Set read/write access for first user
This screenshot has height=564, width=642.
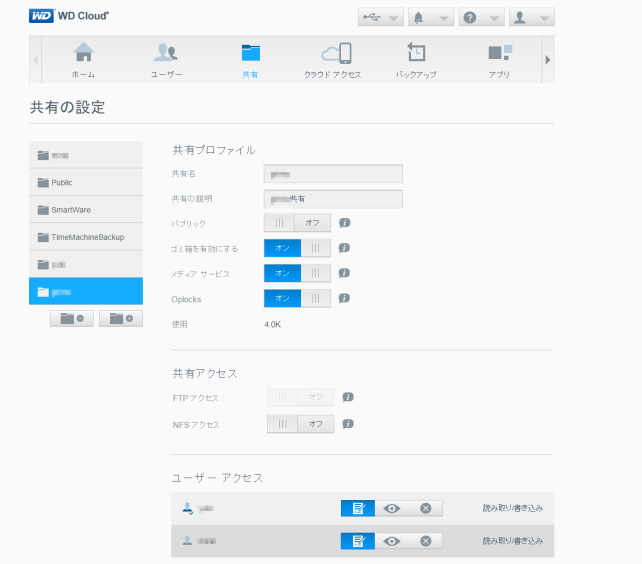[x=358, y=508]
